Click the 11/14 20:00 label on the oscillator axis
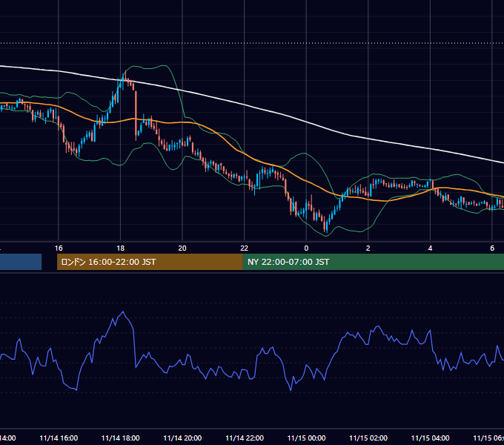Viewport: 504px width, 445px height. [x=182, y=438]
